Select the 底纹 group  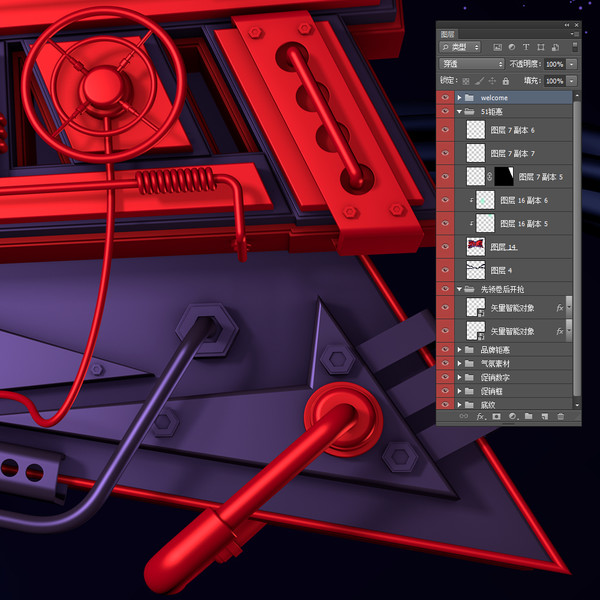[504, 404]
